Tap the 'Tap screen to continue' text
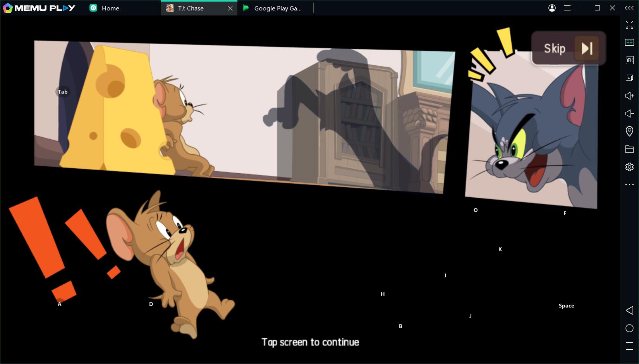The width and height of the screenshot is (639, 364). [310, 342]
